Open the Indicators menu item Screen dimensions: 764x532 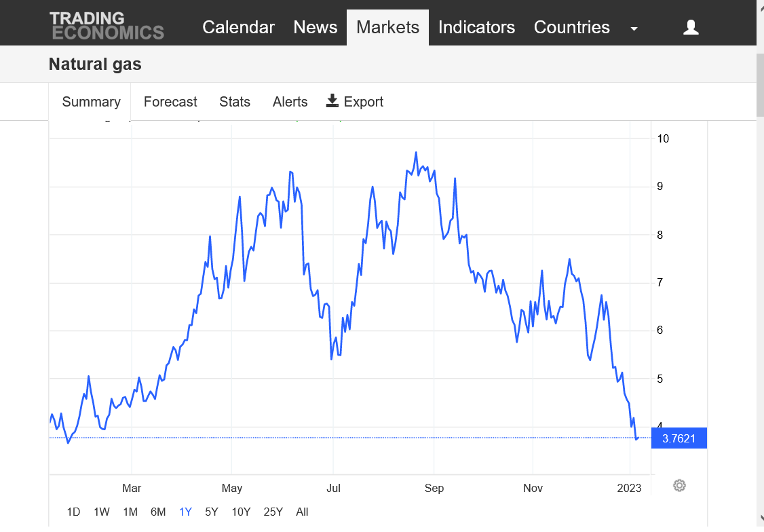point(476,27)
